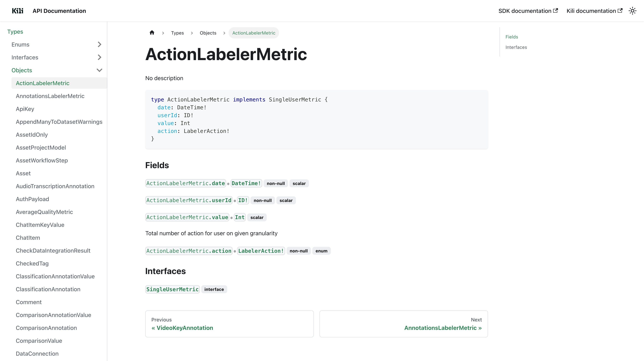Screen dimensions: 644x361
Task: Collapse the Objects sidebar category
Action: click(99, 70)
